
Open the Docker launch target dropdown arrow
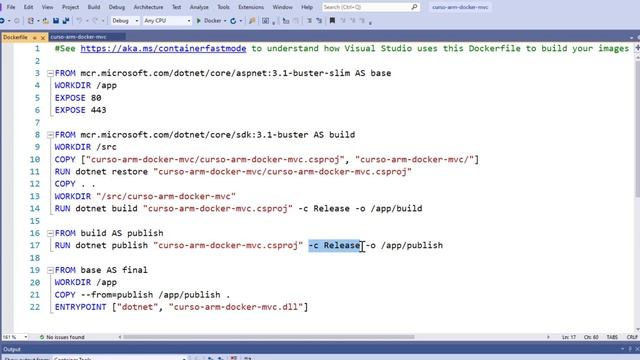click(x=225, y=21)
